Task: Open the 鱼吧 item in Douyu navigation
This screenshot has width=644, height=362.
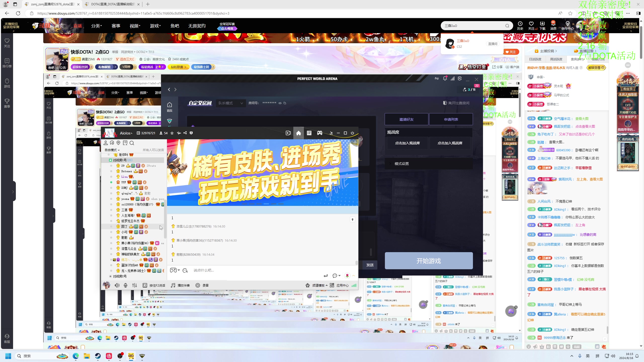Action: click(x=175, y=26)
